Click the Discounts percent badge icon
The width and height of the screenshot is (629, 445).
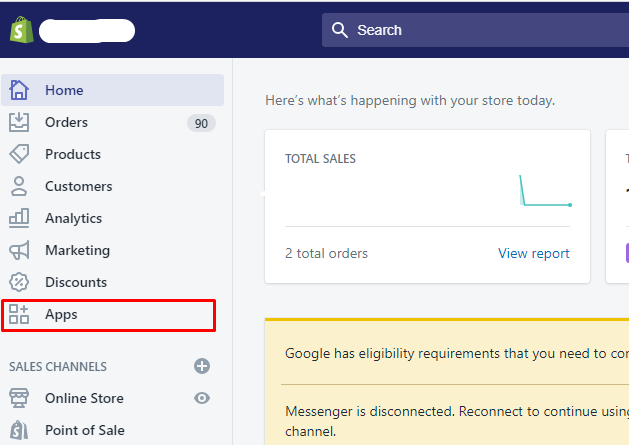[x=19, y=282]
